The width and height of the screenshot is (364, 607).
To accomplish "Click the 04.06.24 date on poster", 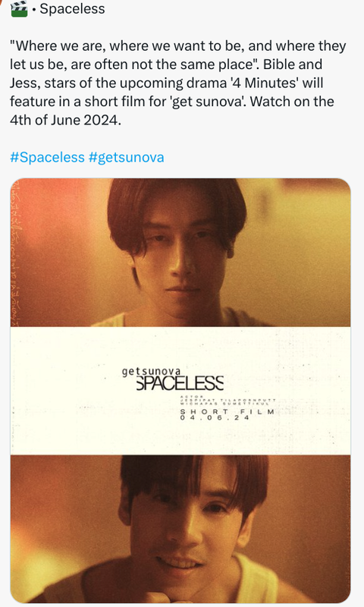I will (215, 418).
